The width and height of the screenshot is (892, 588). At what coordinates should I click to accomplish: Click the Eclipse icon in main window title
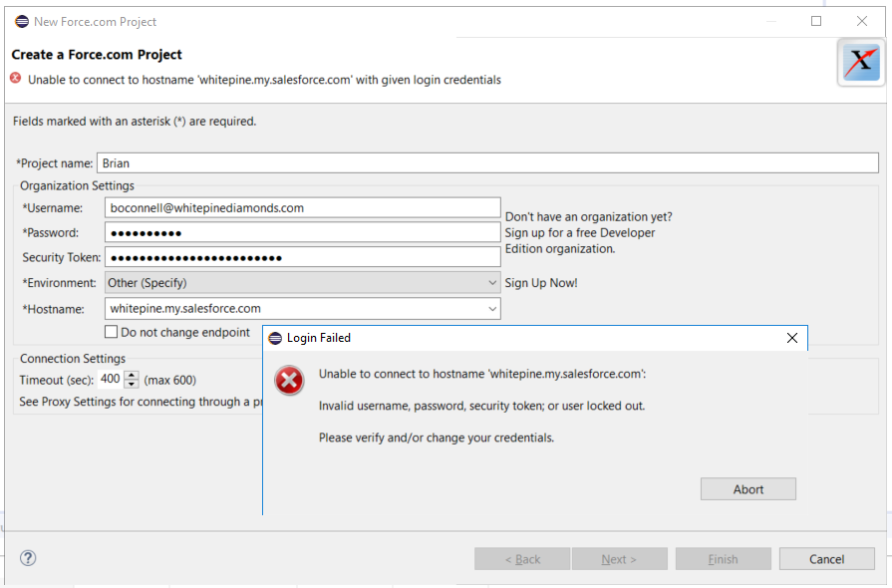click(x=22, y=21)
